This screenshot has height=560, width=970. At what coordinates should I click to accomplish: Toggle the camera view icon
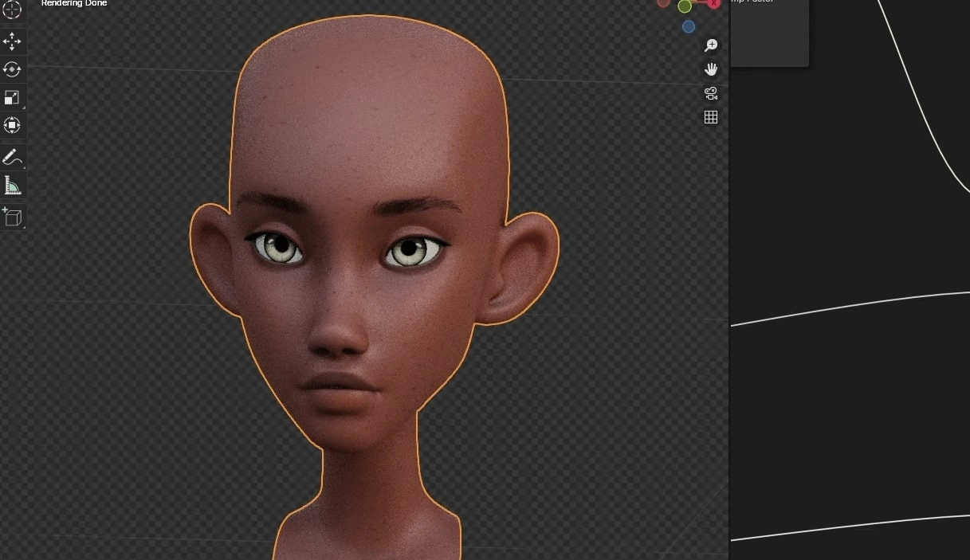pyautogui.click(x=710, y=92)
